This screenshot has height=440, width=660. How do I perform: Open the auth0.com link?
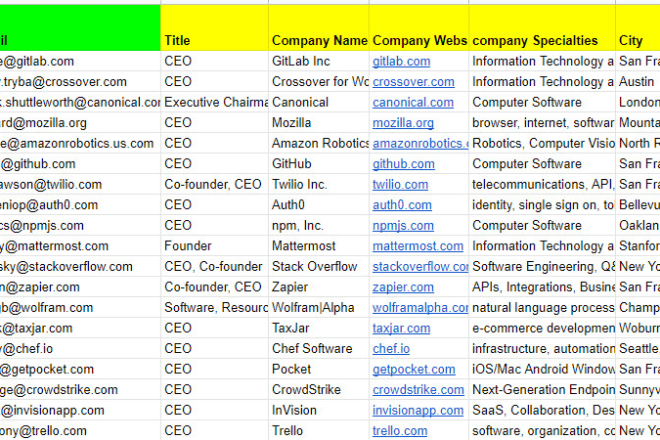pos(402,205)
